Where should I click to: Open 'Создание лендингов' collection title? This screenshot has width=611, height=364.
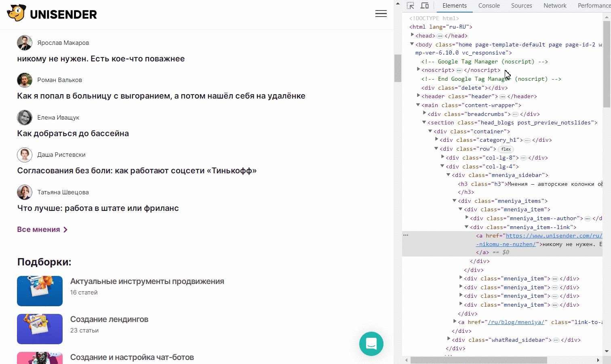[109, 319]
